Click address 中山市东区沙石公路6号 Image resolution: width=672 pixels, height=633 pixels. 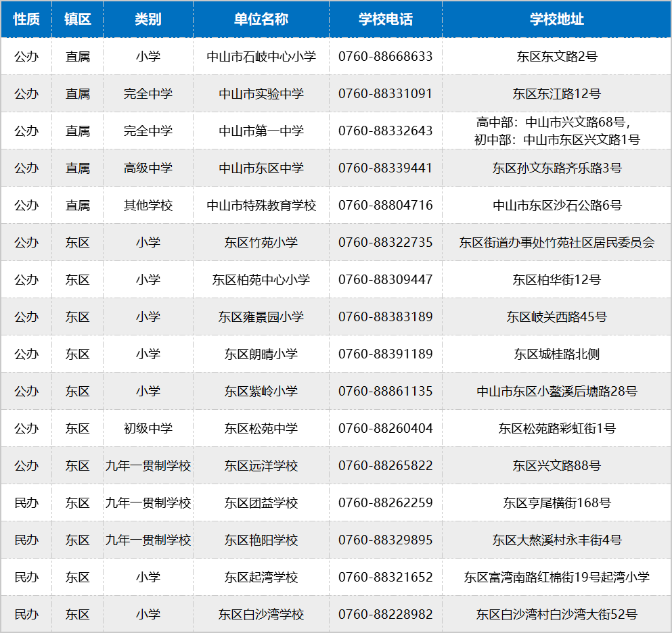tap(557, 206)
